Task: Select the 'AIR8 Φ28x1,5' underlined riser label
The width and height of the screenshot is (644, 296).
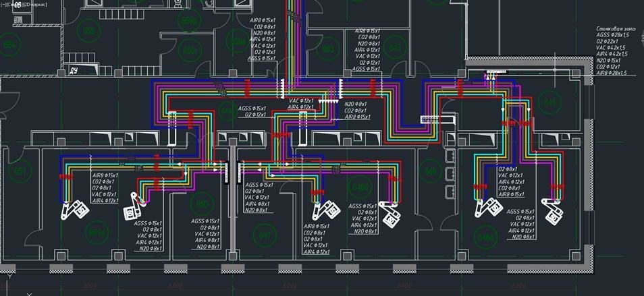Action: click(x=612, y=73)
